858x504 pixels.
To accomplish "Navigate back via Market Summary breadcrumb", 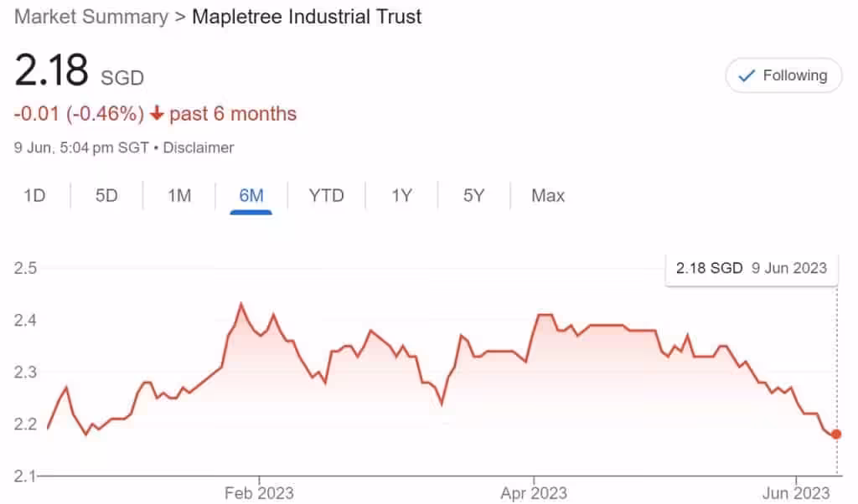I will (92, 16).
